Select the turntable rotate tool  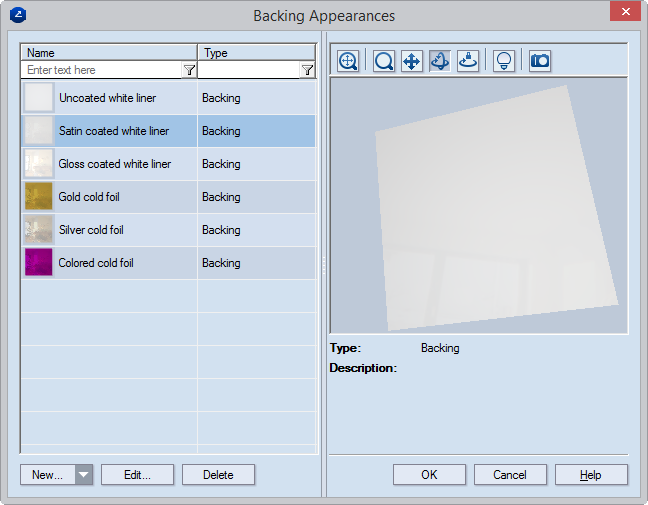pyautogui.click(x=467, y=61)
